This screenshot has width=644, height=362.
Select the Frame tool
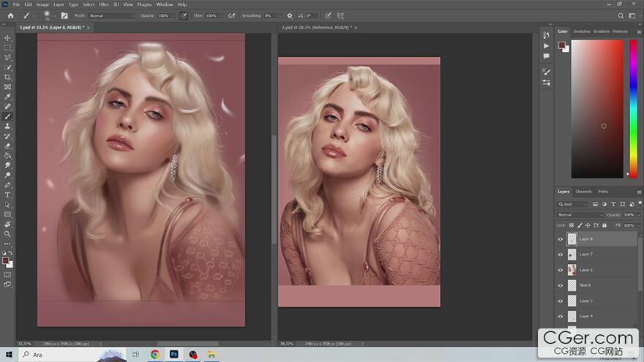pos(7,87)
